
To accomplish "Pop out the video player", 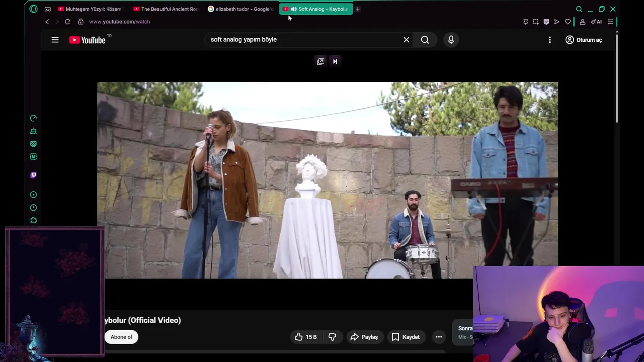I will (x=320, y=61).
